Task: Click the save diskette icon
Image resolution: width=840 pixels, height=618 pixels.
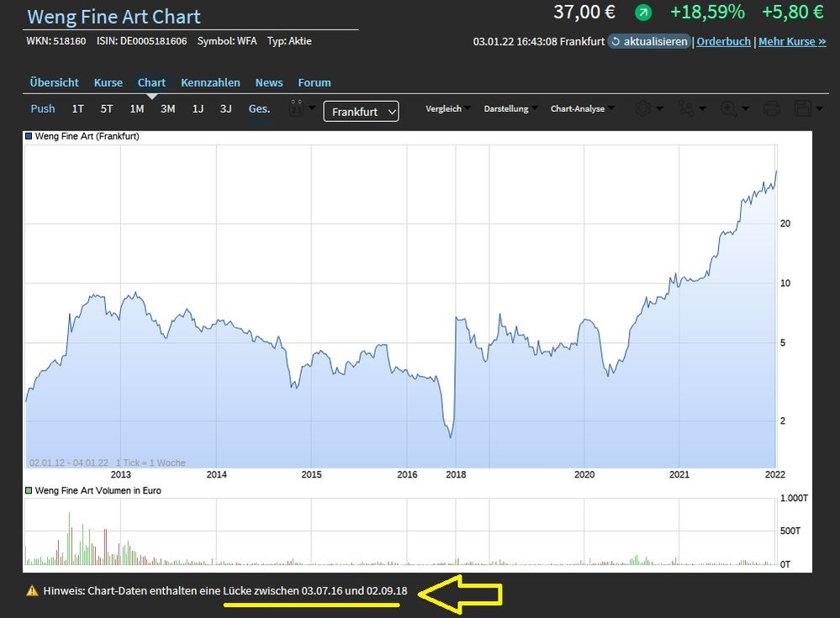Action: tap(803, 108)
